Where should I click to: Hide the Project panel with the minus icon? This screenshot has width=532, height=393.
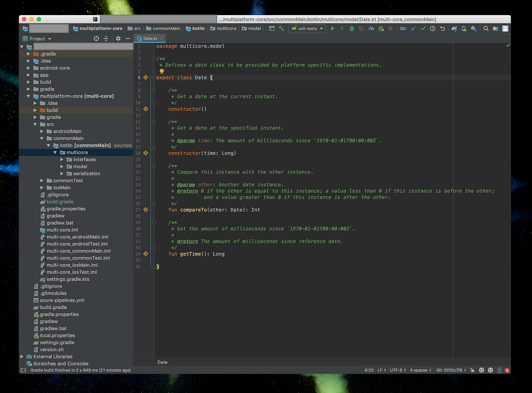[x=128, y=39]
